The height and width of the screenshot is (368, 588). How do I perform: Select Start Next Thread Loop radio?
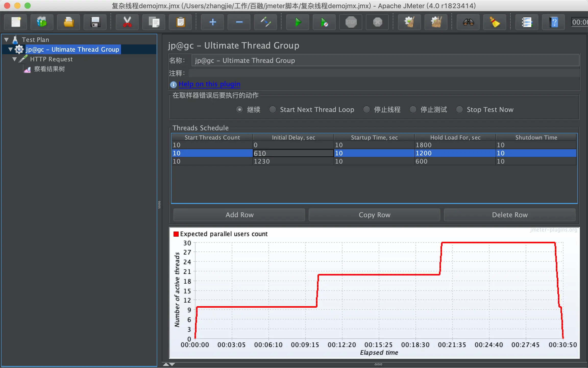pos(273,110)
